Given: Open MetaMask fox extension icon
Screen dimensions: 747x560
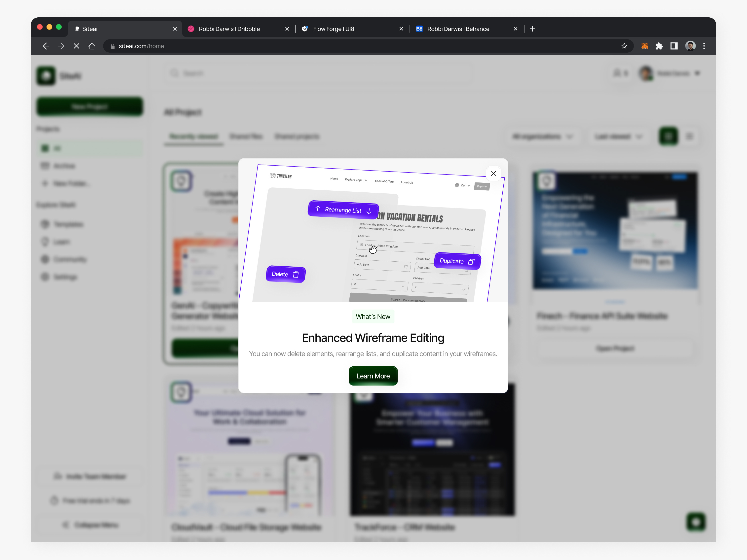Looking at the screenshot, I should [644, 46].
